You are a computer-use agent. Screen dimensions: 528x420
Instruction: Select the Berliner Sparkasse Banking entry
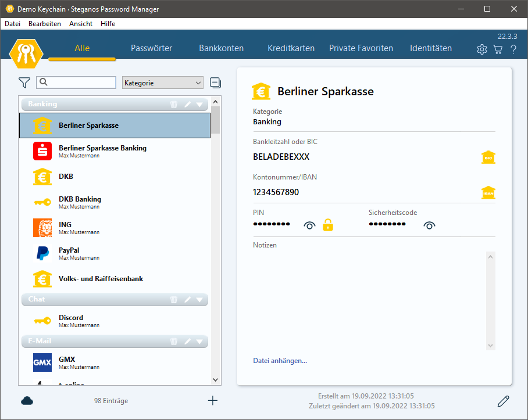pyautogui.click(x=115, y=151)
